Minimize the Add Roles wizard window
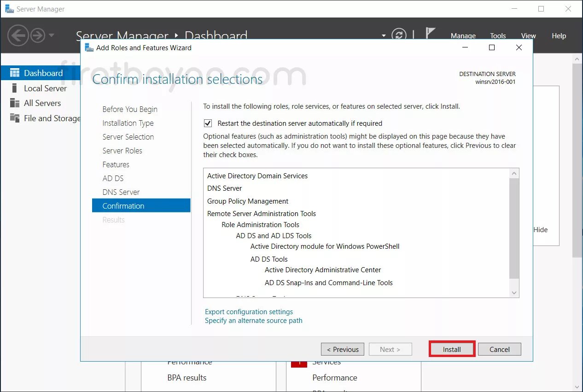Image resolution: width=583 pixels, height=392 pixels. click(464, 47)
